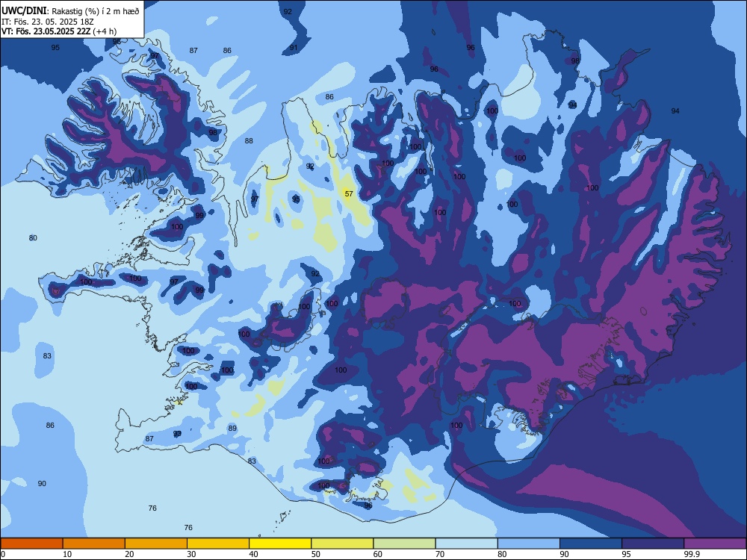Click the '70' legend tick label
747x560 pixels.
[x=440, y=554]
